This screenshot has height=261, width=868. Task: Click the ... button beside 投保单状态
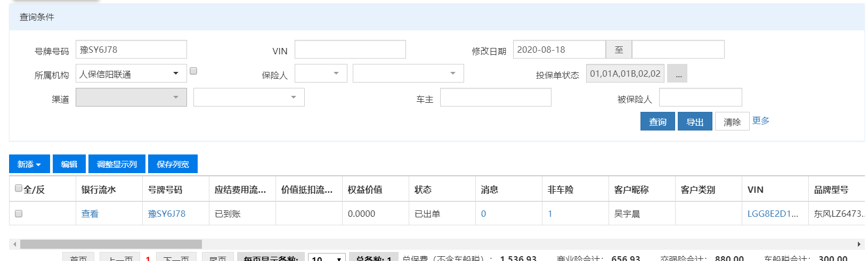point(677,74)
